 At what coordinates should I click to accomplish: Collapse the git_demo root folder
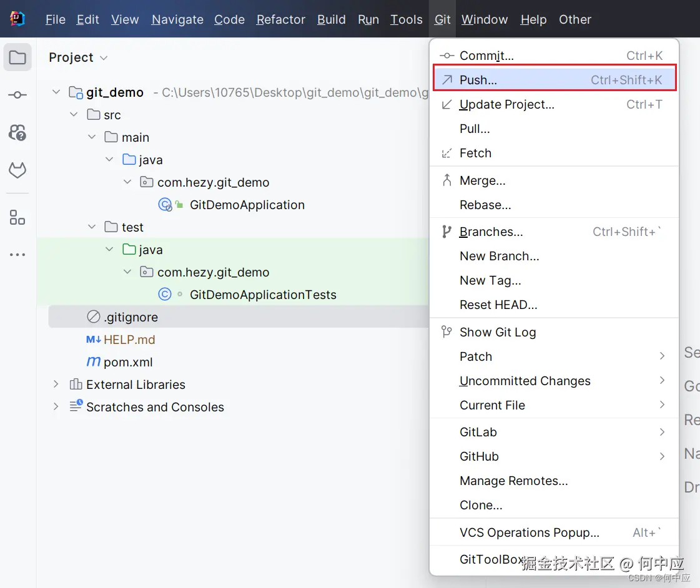click(x=56, y=92)
